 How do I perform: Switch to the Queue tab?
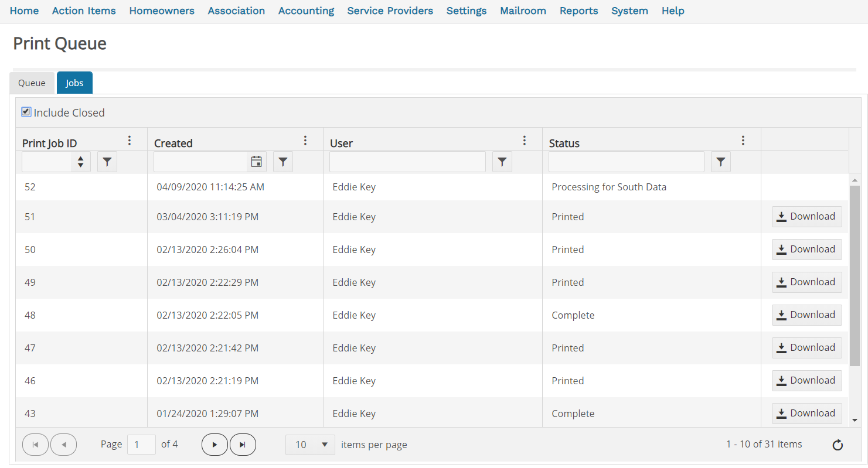(x=32, y=83)
